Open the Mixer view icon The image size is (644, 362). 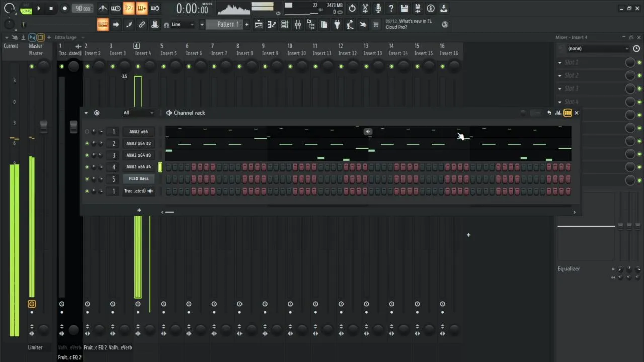point(297,24)
